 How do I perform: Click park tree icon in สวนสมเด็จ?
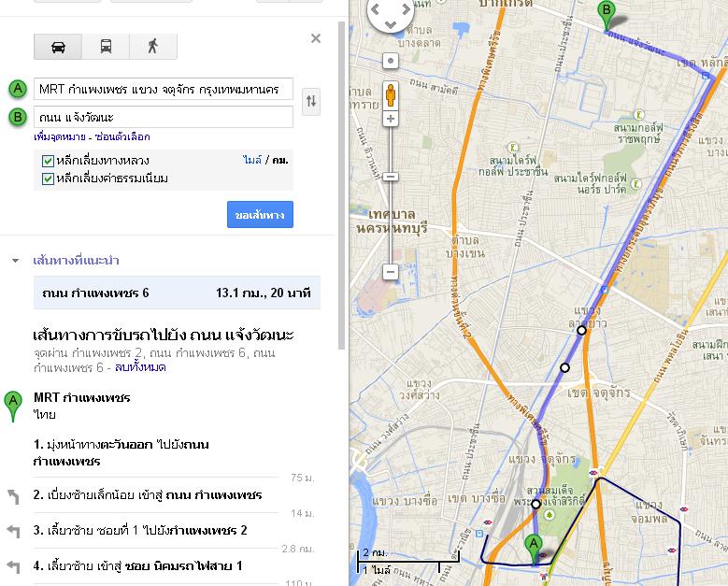pyautogui.click(x=550, y=515)
